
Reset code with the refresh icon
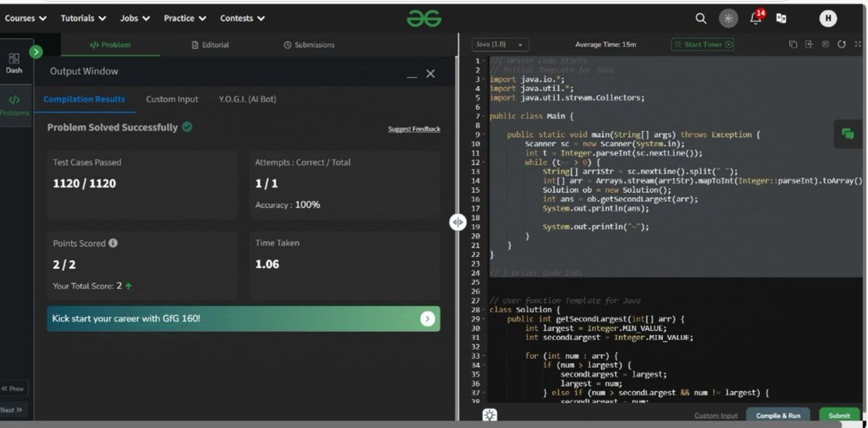841,44
